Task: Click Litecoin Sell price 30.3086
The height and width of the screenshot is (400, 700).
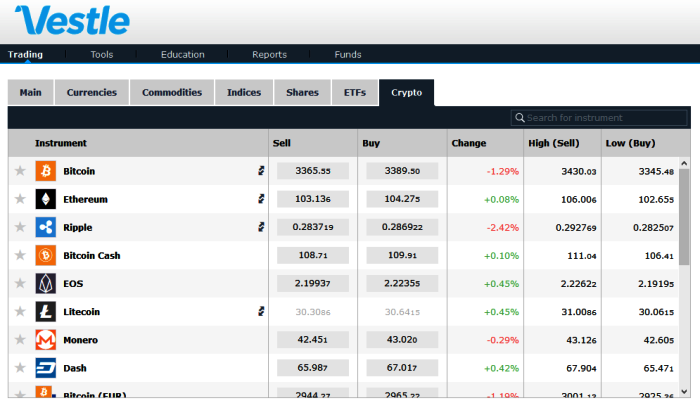Action: coord(312,312)
